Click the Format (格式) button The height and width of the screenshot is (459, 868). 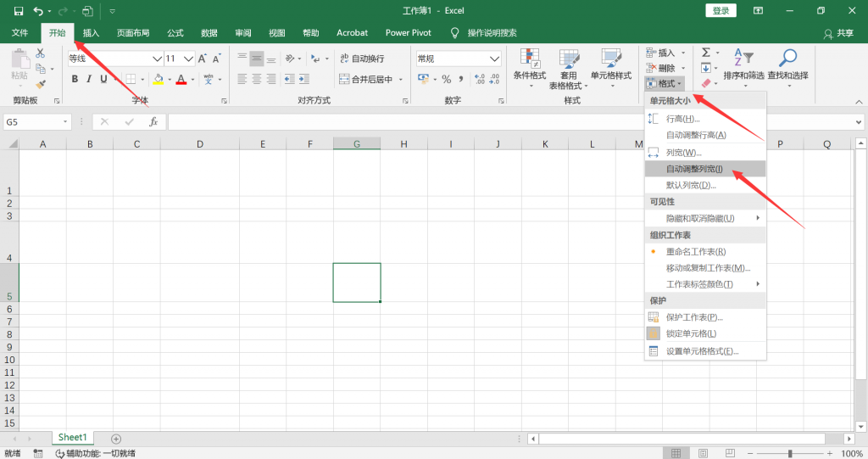click(665, 84)
